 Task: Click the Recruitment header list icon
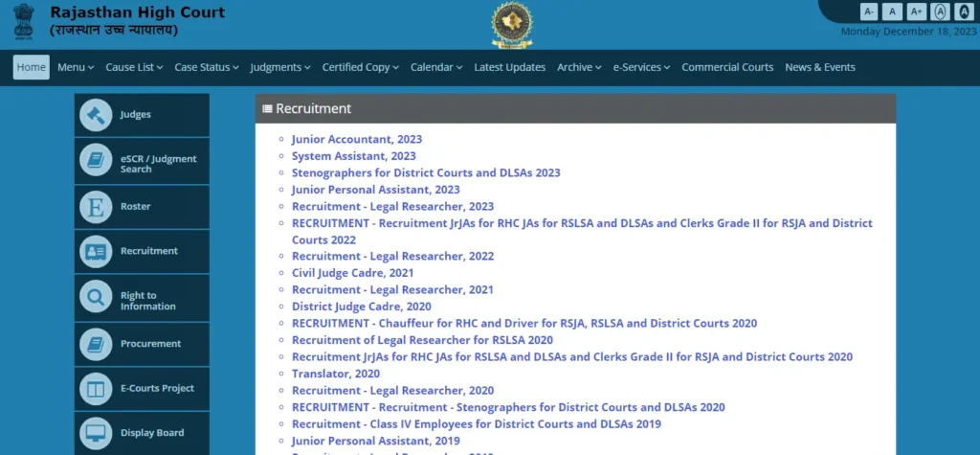pos(268,109)
